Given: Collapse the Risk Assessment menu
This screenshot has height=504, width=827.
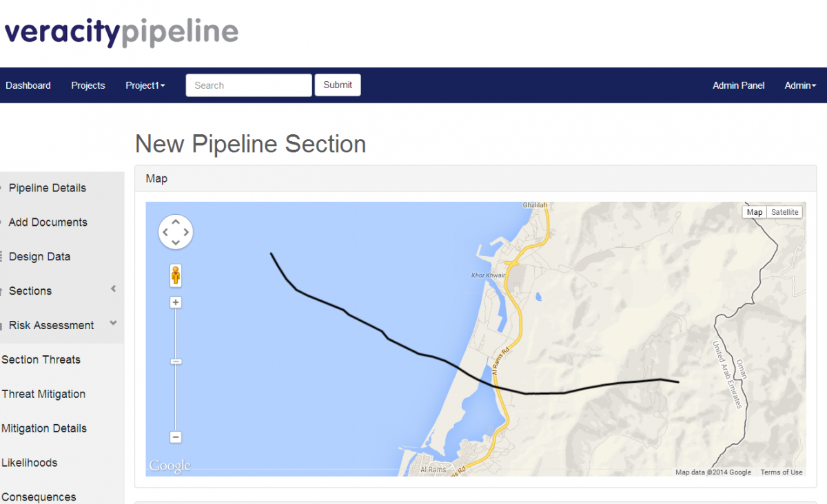Looking at the screenshot, I should pos(112,324).
